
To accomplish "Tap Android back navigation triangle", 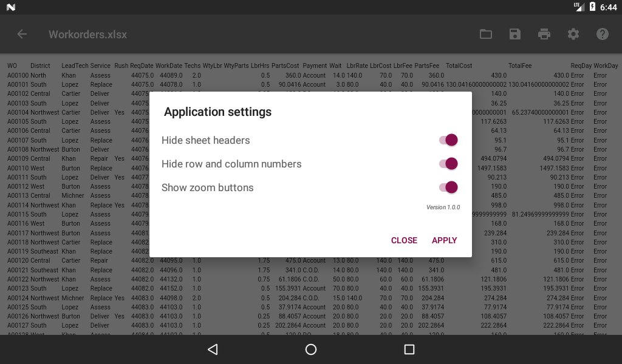I will [x=213, y=349].
